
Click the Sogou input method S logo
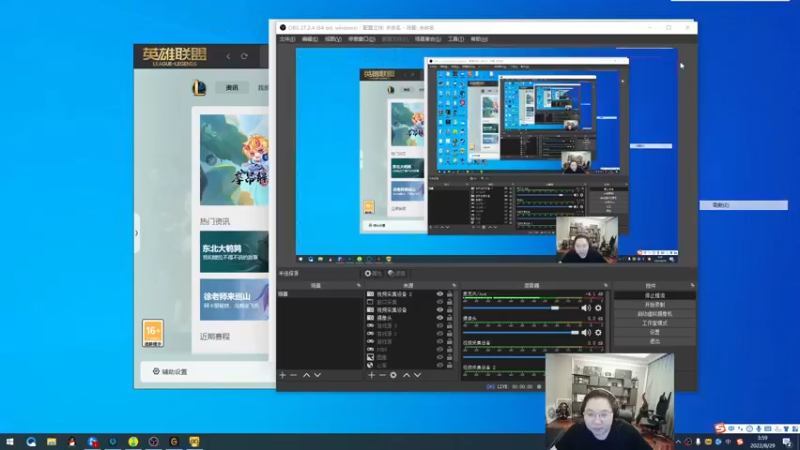pos(720,428)
